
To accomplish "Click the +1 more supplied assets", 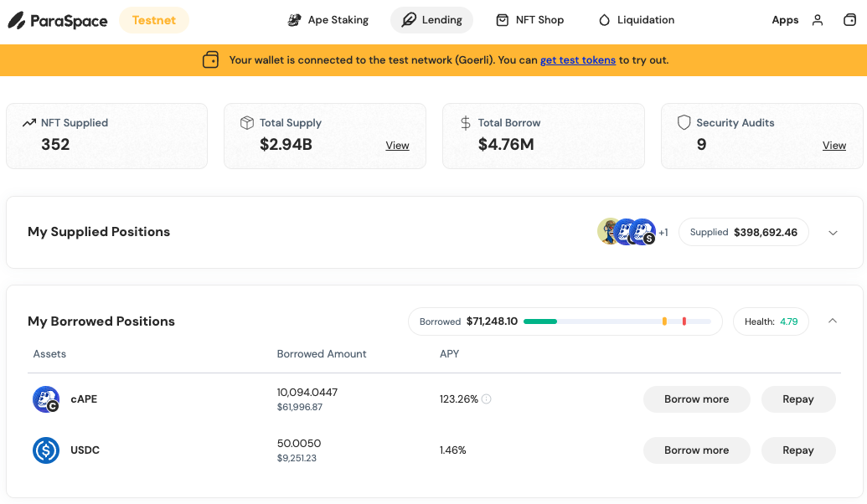I will [663, 233].
